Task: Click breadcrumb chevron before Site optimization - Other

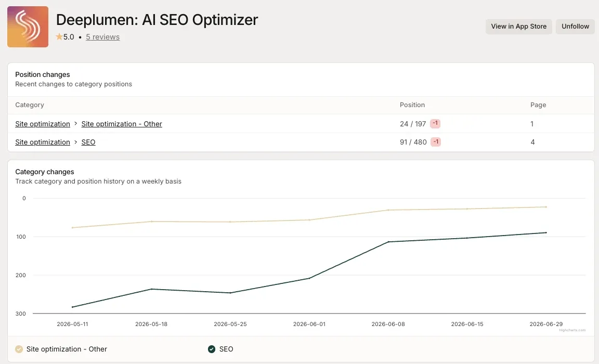Action: click(x=75, y=123)
